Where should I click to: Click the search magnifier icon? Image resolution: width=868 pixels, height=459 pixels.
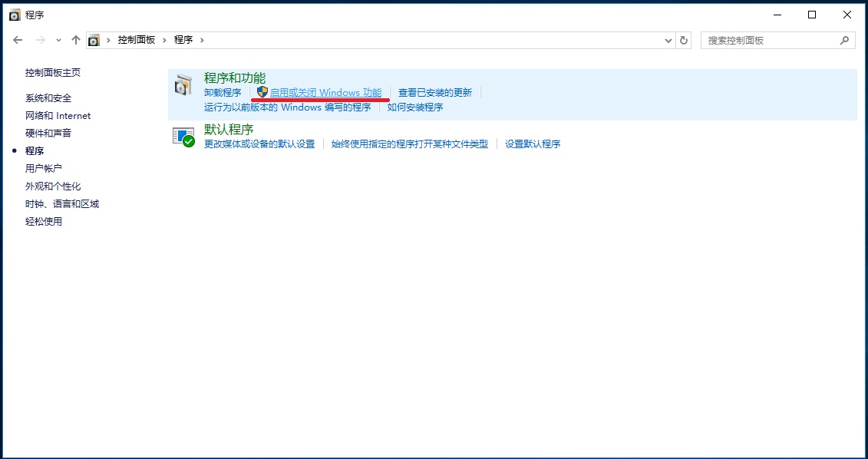pyautogui.click(x=844, y=40)
